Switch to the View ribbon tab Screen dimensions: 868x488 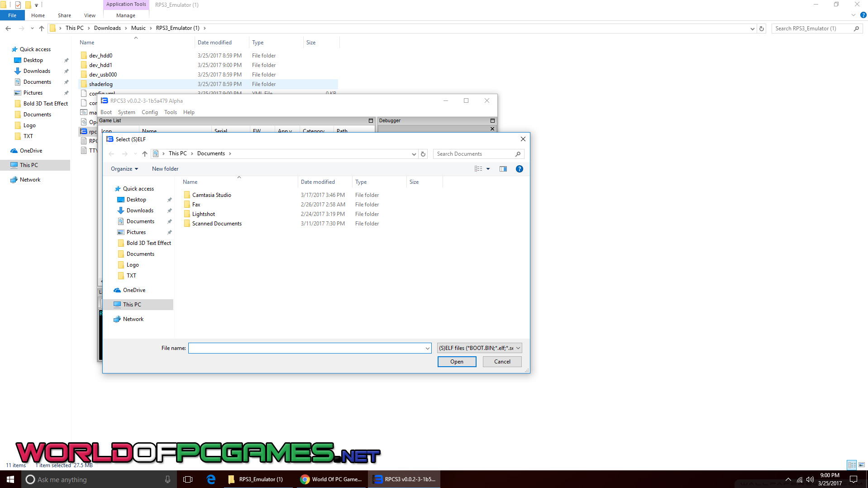click(90, 15)
